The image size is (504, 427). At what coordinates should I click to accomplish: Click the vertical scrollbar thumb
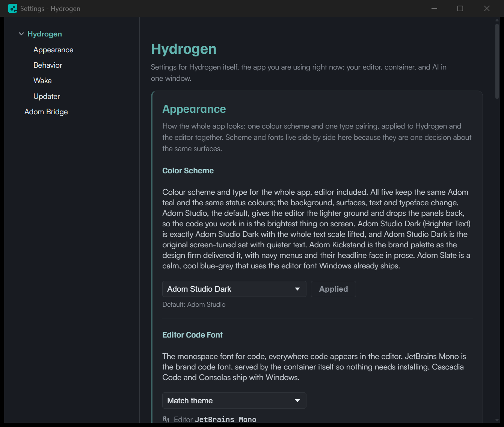(497, 61)
